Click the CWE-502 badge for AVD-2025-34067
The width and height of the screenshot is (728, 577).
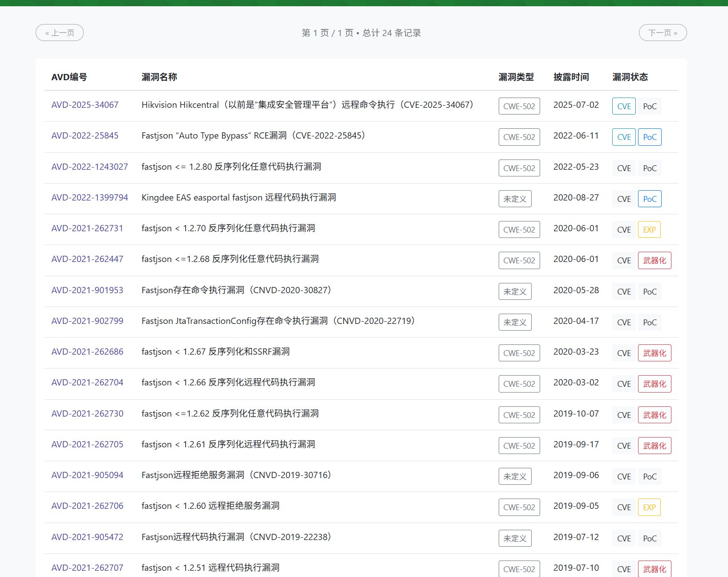(x=519, y=106)
